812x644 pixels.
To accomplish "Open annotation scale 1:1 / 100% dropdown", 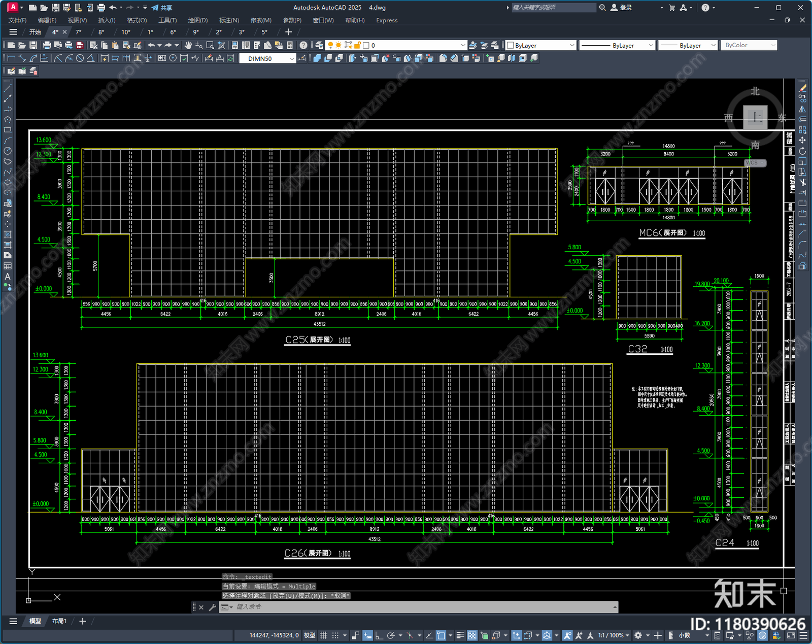I will [x=614, y=635].
